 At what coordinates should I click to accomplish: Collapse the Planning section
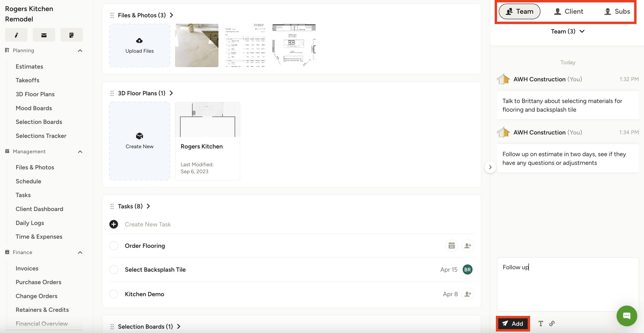tap(80, 50)
